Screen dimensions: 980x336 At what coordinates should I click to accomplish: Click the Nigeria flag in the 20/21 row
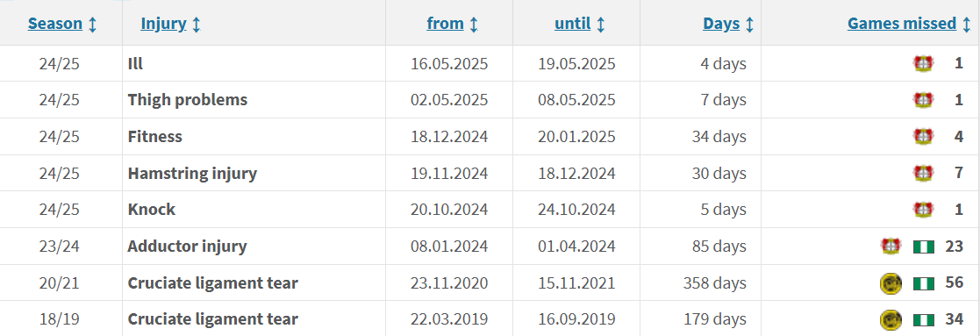pyautogui.click(x=924, y=283)
